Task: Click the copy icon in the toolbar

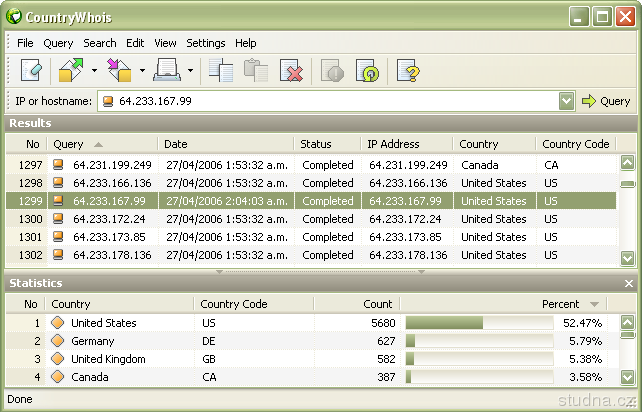Action: pyautogui.click(x=221, y=71)
